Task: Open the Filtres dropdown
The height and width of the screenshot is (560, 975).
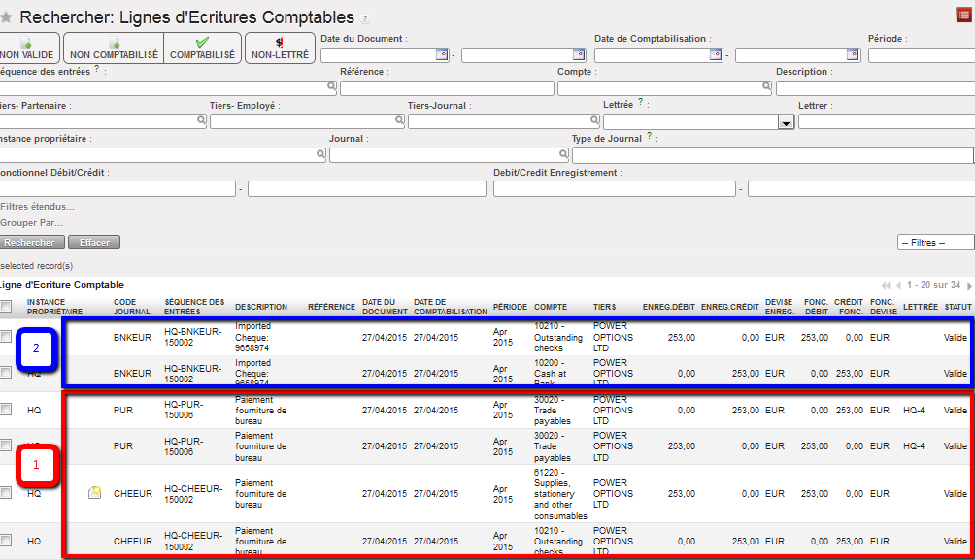Action: click(934, 243)
